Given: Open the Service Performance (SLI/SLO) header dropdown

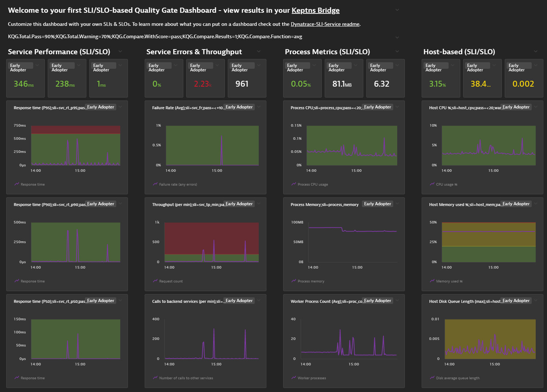Looking at the screenshot, I should click(x=121, y=51).
